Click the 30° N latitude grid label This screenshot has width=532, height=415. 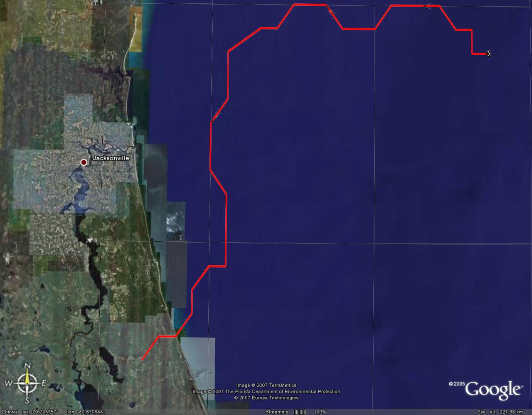tap(93, 240)
